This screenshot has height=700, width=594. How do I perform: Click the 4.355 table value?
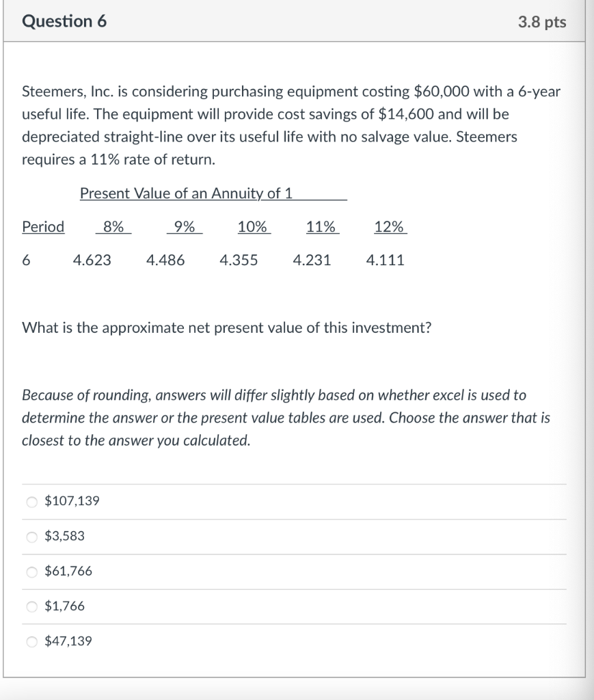[x=239, y=260]
